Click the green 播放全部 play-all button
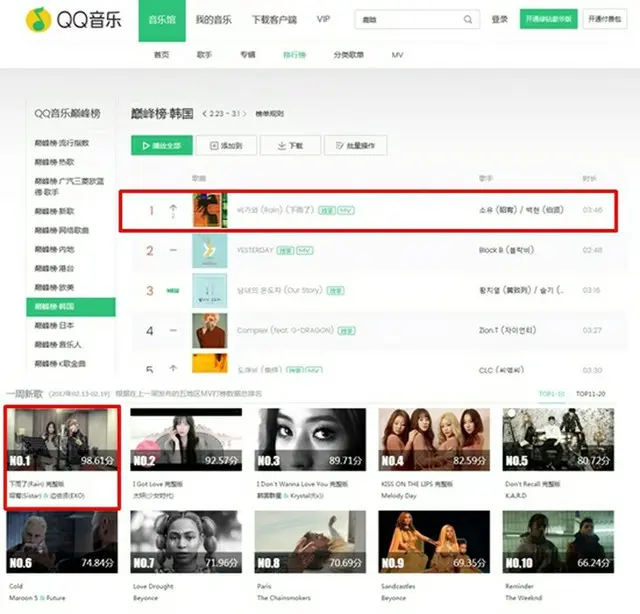This screenshot has width=640, height=614. click(162, 145)
